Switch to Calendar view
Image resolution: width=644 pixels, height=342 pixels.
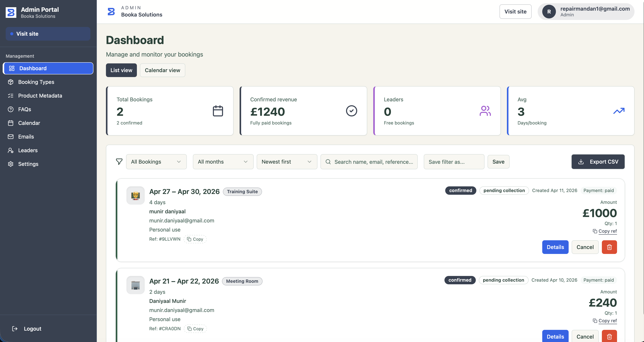(162, 70)
